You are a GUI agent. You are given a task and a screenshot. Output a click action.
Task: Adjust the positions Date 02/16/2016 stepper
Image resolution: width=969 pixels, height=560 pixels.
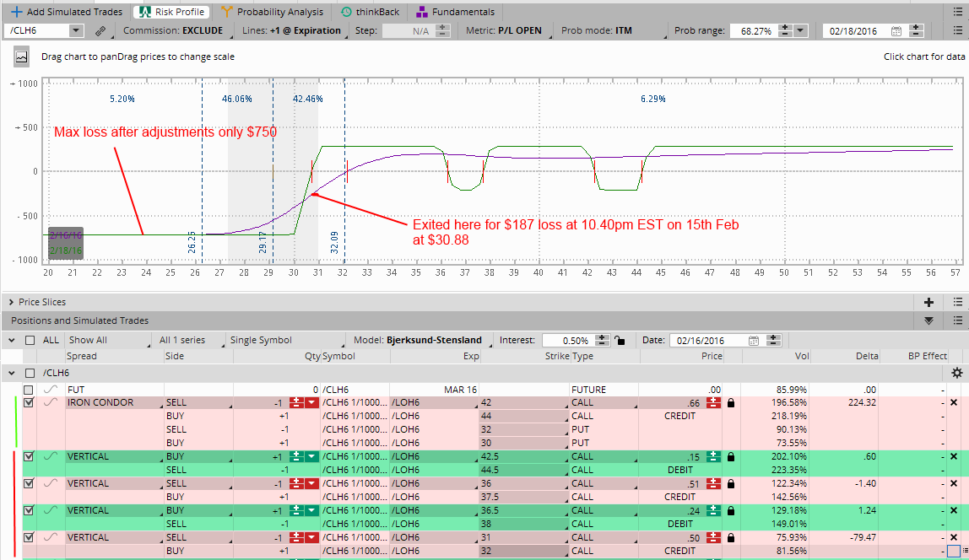click(x=773, y=340)
